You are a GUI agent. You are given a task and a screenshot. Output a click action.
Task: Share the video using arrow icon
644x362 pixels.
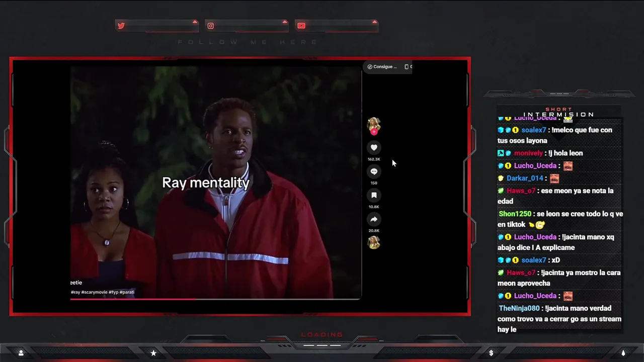(x=374, y=219)
